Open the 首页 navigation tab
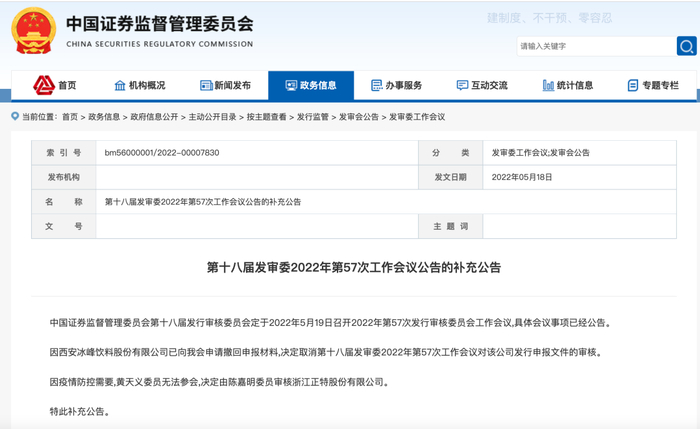Viewport: 700px width, 429px height. tap(66, 86)
